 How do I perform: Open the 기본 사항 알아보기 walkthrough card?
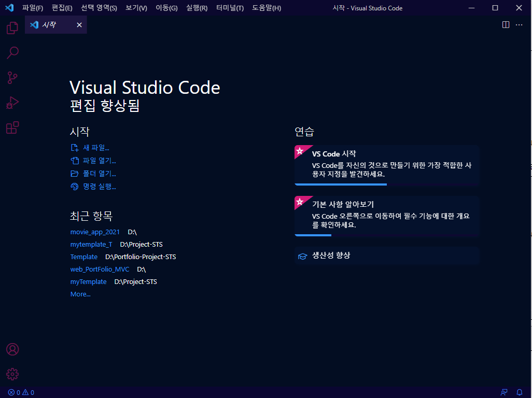[387, 216]
